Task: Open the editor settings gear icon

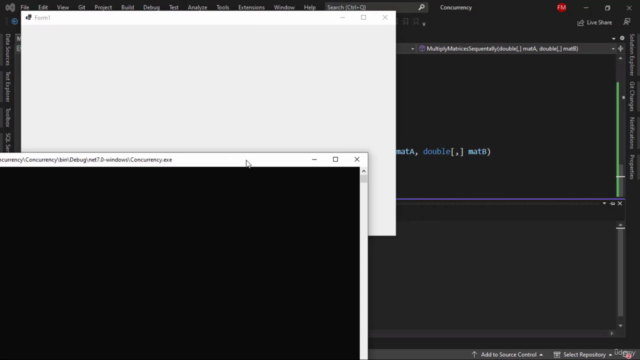Action: 622,38
